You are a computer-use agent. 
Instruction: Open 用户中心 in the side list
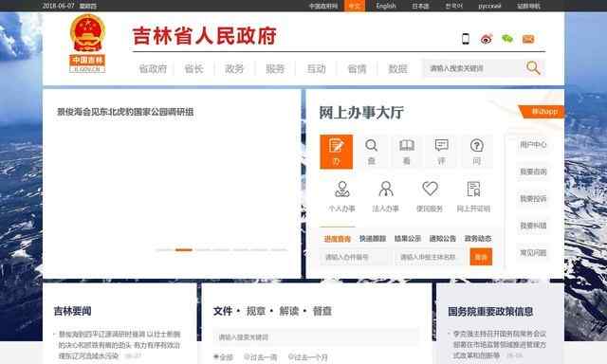click(x=533, y=145)
